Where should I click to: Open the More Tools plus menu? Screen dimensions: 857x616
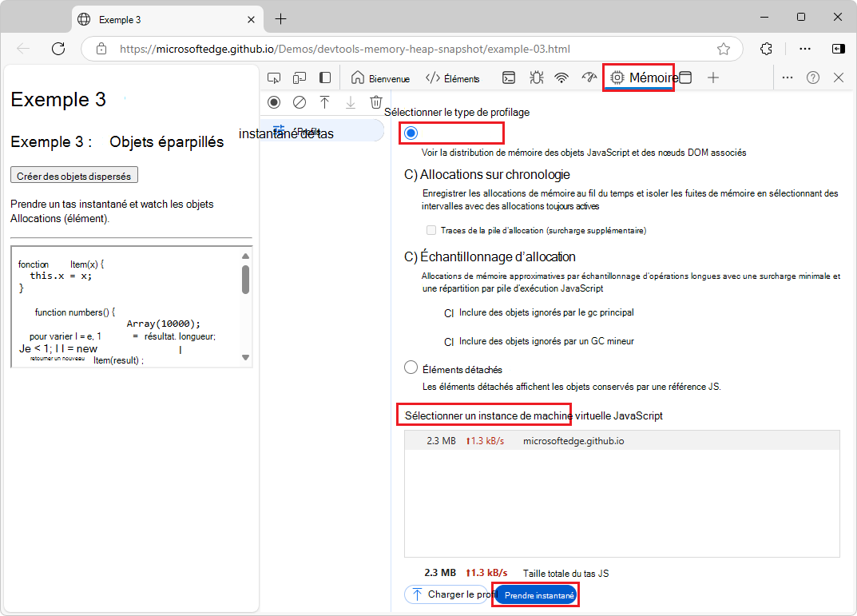click(713, 77)
